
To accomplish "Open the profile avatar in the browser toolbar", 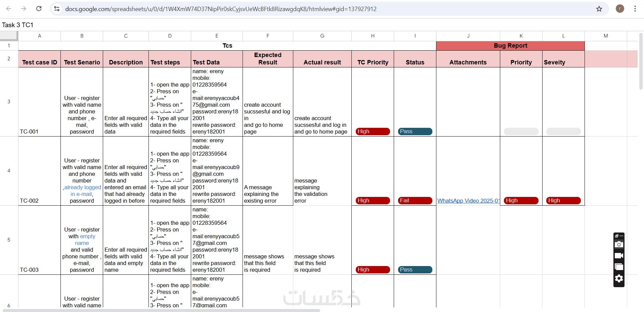I will [x=620, y=9].
